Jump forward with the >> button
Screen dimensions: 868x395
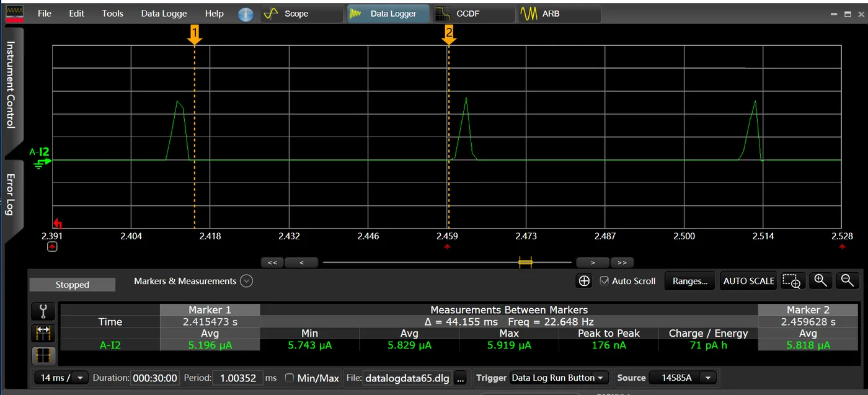[x=622, y=263]
